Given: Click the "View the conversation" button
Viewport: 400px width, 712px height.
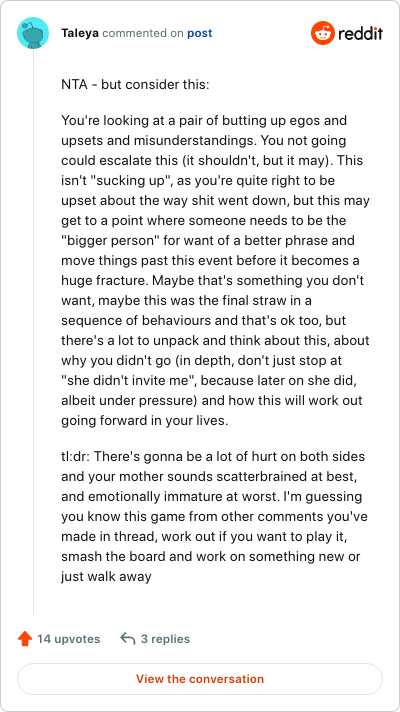Looking at the screenshot, I should click(x=200, y=679).
